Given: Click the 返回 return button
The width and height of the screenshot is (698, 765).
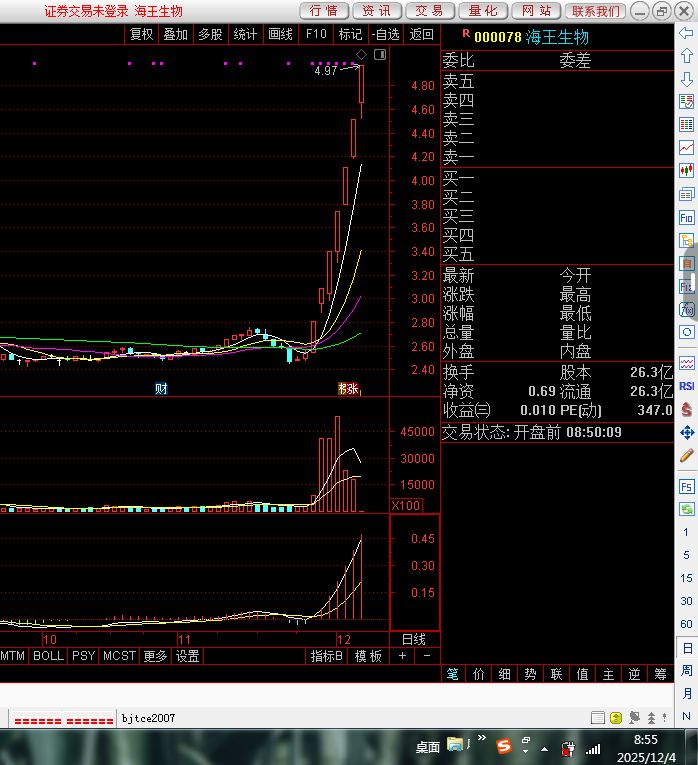Looking at the screenshot, I should (421, 34).
